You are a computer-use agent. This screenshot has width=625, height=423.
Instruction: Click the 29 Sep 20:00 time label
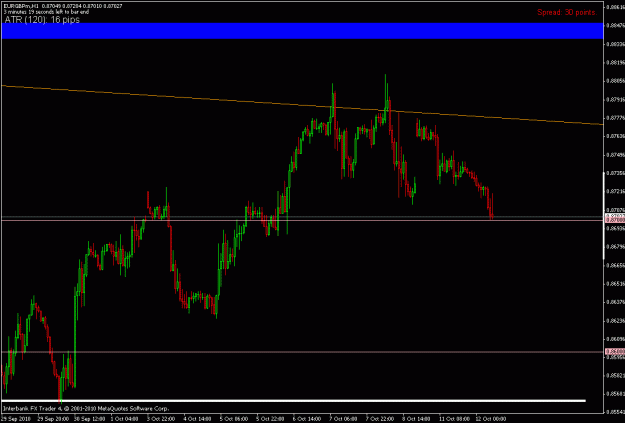[x=51, y=419]
